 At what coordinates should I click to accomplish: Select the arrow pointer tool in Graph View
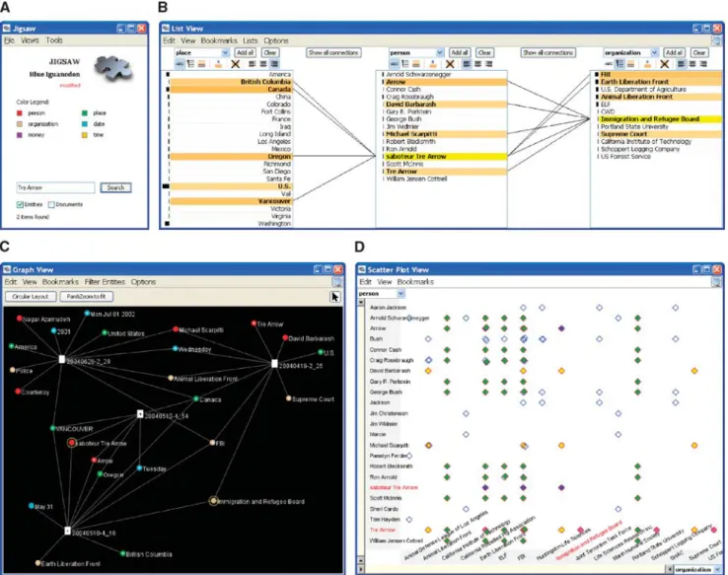point(335,297)
